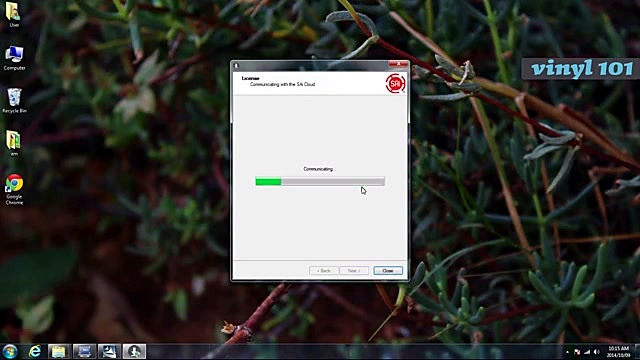Click 'Communicating with the SAi Cloud' text
This screenshot has width=640, height=360.
click(x=282, y=84)
